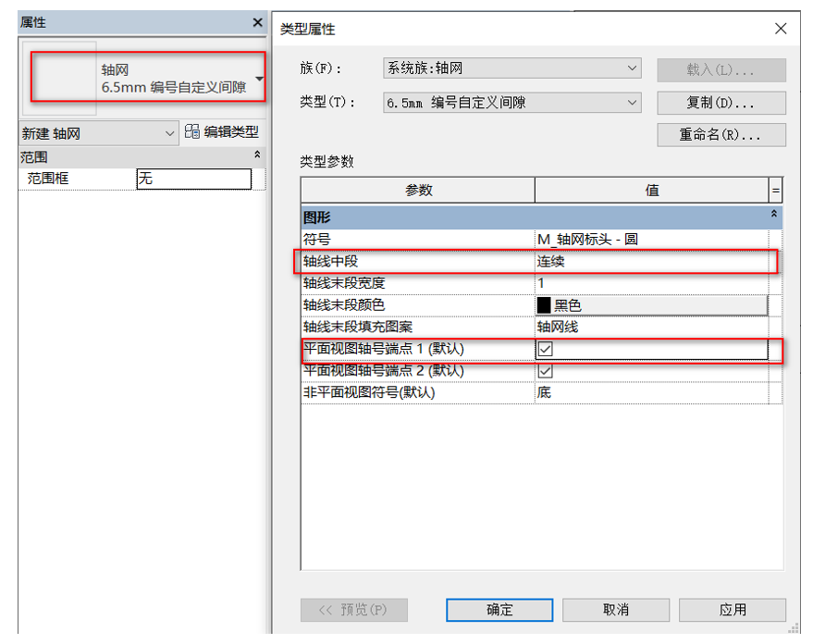
Task: Open the 轴网 type selector dropdown arrow
Action: [x=259, y=79]
